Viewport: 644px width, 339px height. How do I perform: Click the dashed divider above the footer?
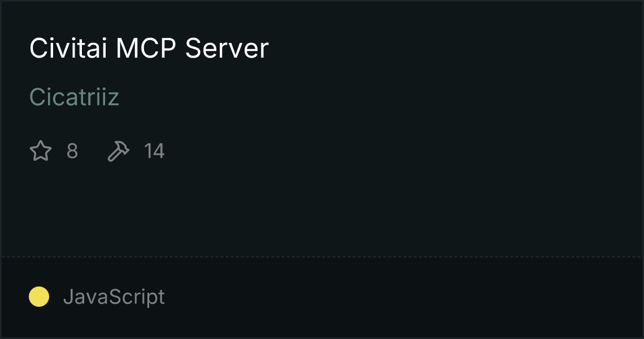pyautogui.click(x=322, y=257)
